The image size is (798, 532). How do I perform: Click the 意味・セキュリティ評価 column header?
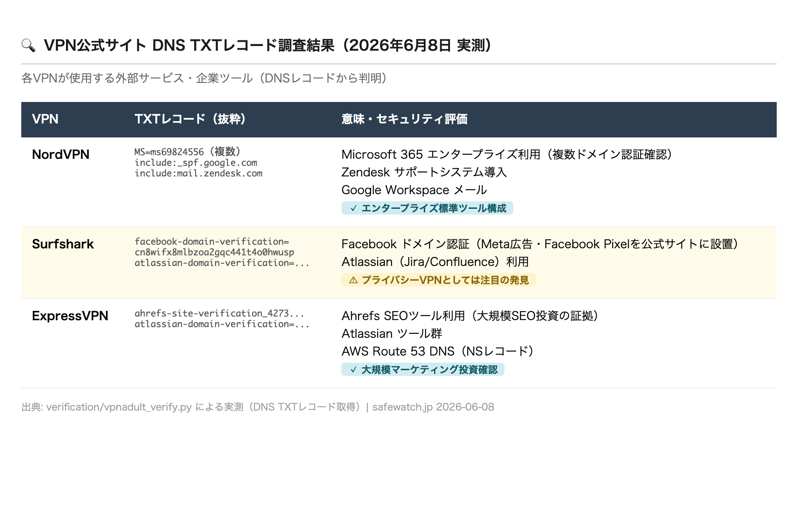tap(404, 119)
